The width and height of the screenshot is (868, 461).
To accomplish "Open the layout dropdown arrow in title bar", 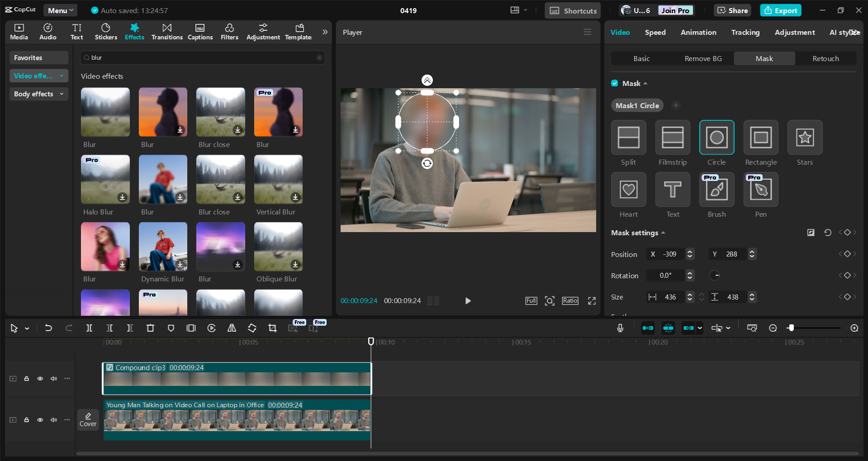I will pyautogui.click(x=525, y=10).
